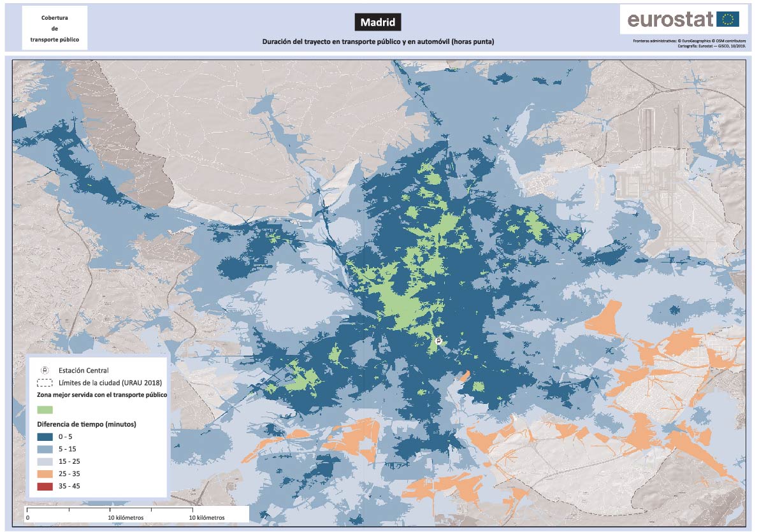
Task: Click the black Madrid title label
Action: (378, 22)
